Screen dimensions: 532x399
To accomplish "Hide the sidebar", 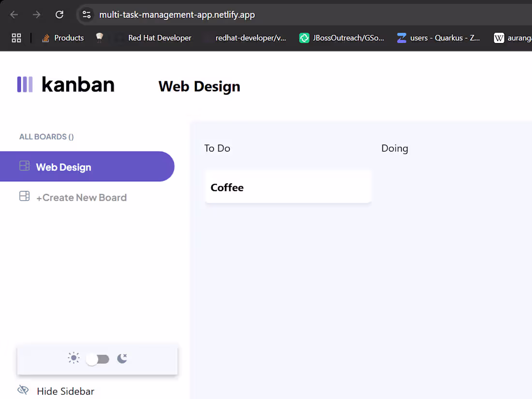I will point(65,391).
